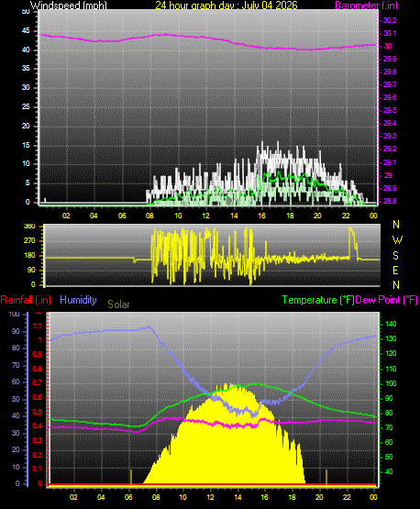The width and height of the screenshot is (420, 509).
Task: Click the 45 mph windspeed scale value
Action: [x=26, y=31]
